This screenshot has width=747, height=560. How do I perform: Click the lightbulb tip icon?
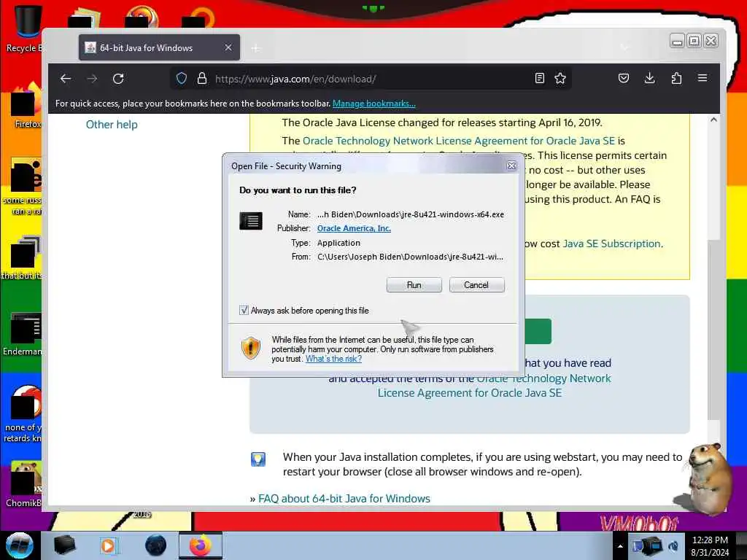pos(258,459)
